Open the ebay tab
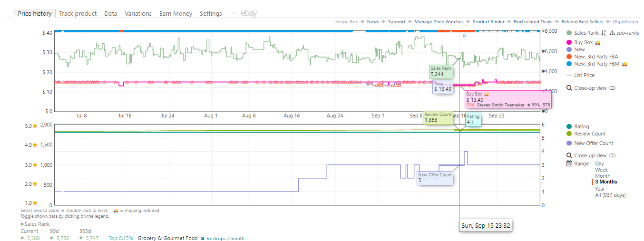Screen dimensions: 644x241 tap(249, 13)
